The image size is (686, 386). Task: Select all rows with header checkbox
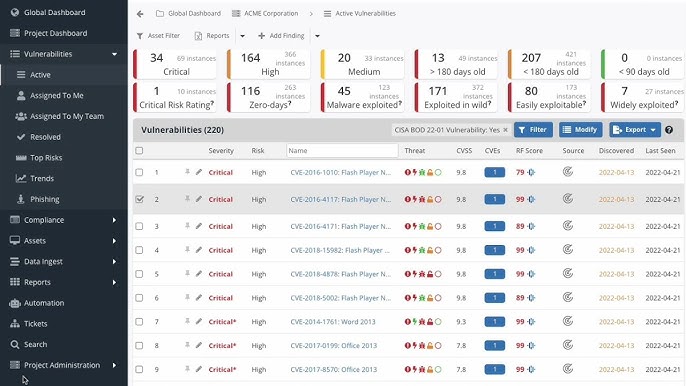[x=139, y=151]
